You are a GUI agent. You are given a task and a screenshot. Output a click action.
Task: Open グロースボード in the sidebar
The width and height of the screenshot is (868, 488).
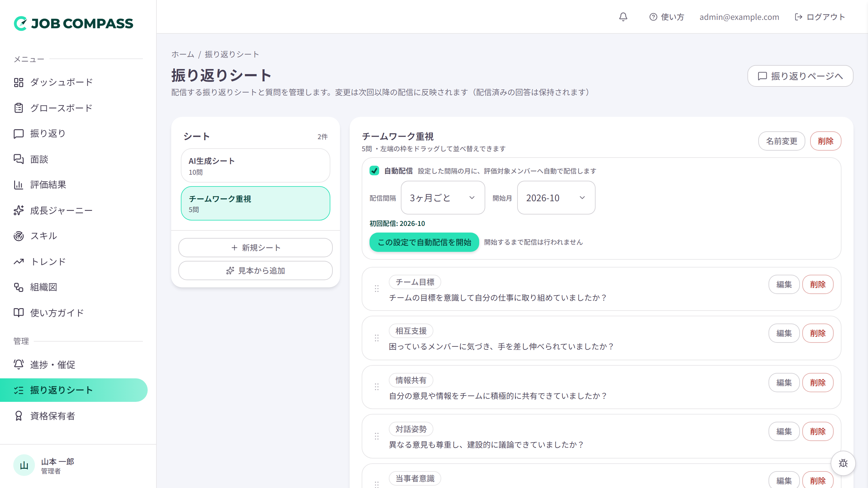click(74, 108)
